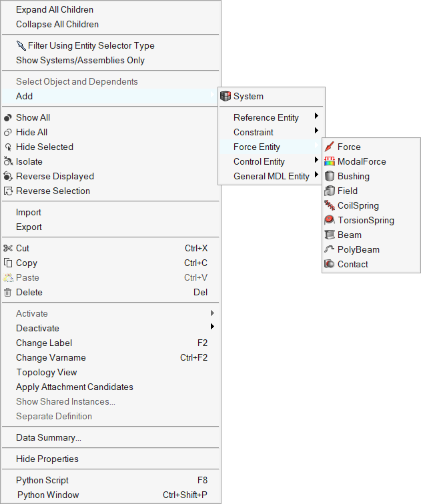Expand the Deactivate submenu arrow
This screenshot has height=504, width=421.
click(x=212, y=327)
